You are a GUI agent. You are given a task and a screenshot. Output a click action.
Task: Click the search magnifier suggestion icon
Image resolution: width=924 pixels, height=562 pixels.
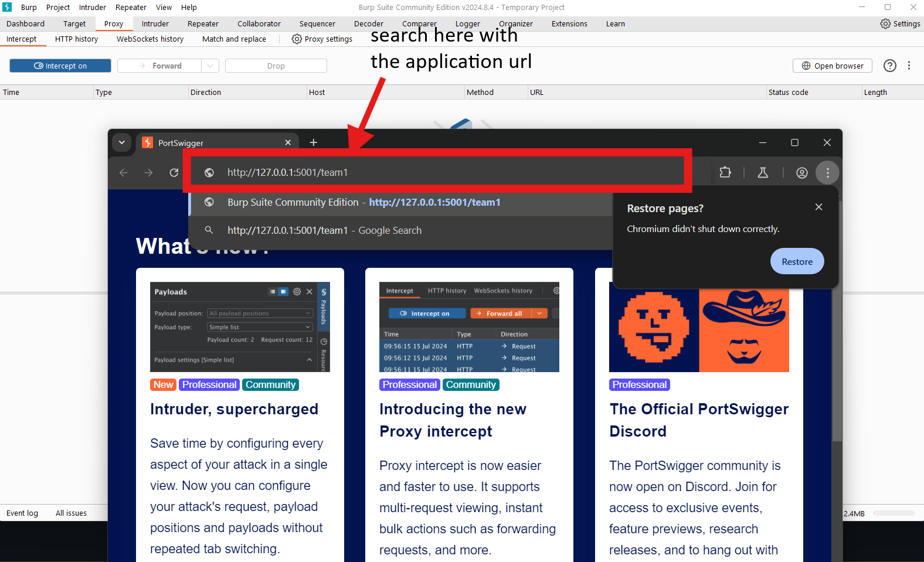[209, 230]
